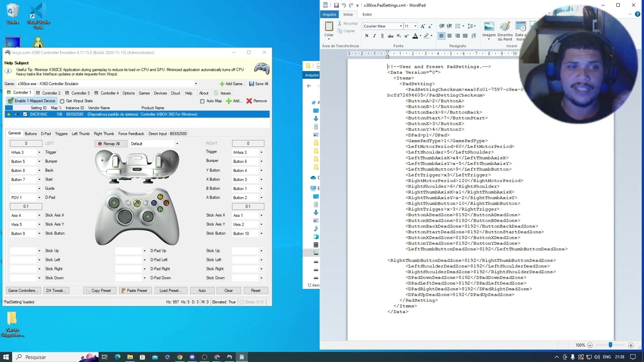
Task: Adjust the WordPad zoom slider handle
Action: pos(610,345)
